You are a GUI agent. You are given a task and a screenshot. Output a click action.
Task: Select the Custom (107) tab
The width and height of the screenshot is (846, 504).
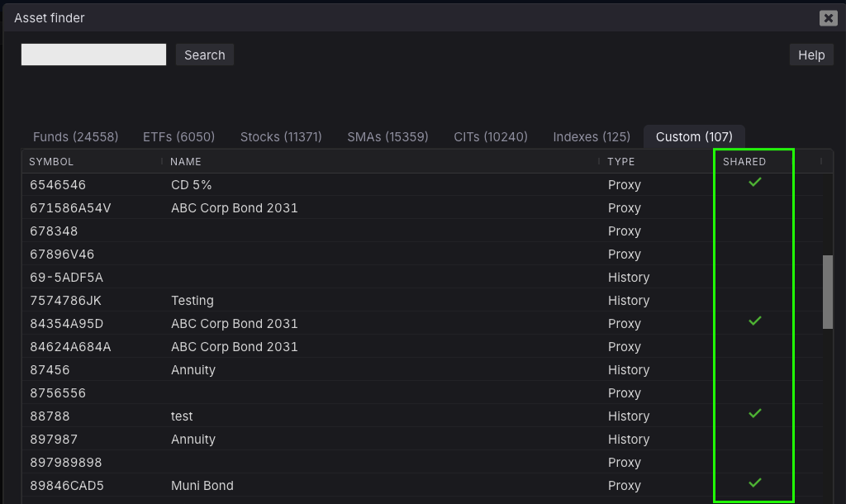click(x=694, y=137)
